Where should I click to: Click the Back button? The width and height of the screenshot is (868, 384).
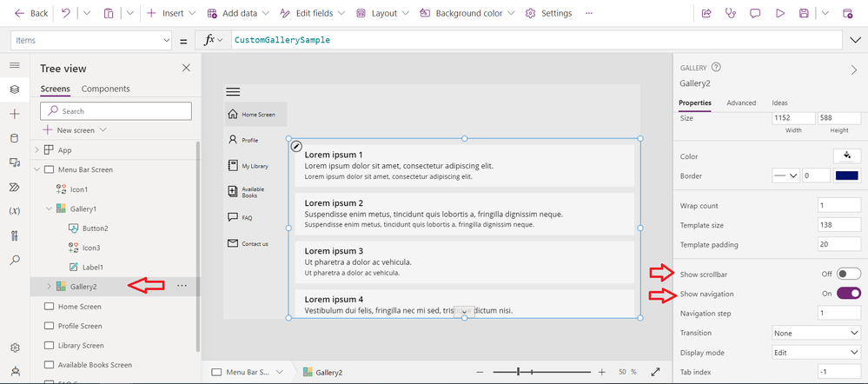point(31,13)
